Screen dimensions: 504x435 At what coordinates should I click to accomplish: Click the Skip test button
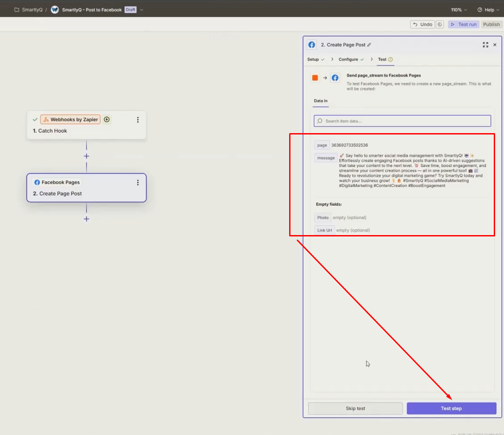click(x=355, y=408)
